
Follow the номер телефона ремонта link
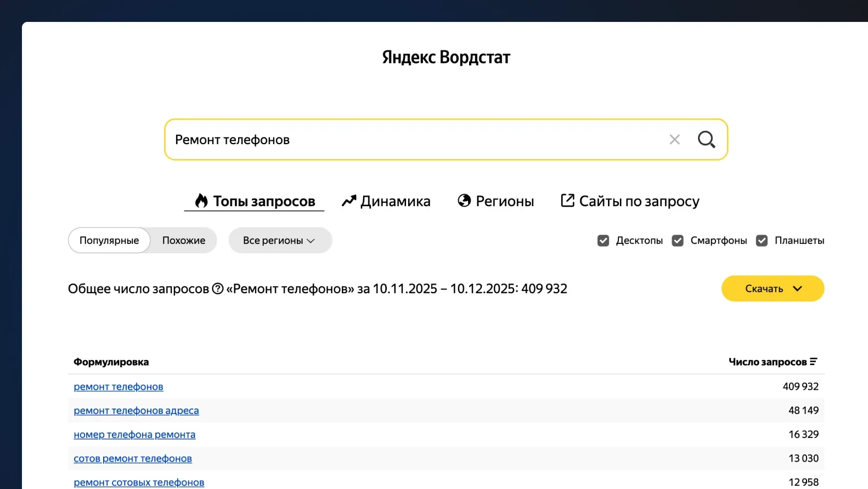(134, 435)
